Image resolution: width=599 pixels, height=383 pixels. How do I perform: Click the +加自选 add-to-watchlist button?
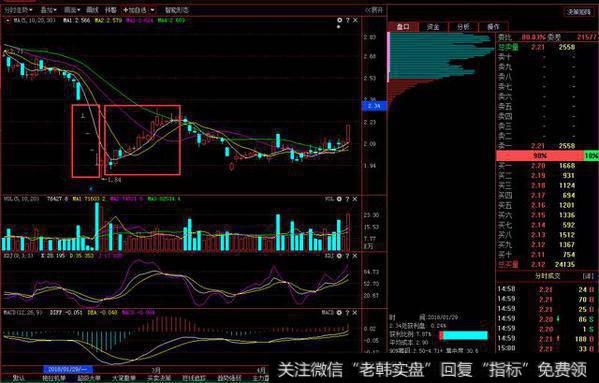tap(135, 10)
